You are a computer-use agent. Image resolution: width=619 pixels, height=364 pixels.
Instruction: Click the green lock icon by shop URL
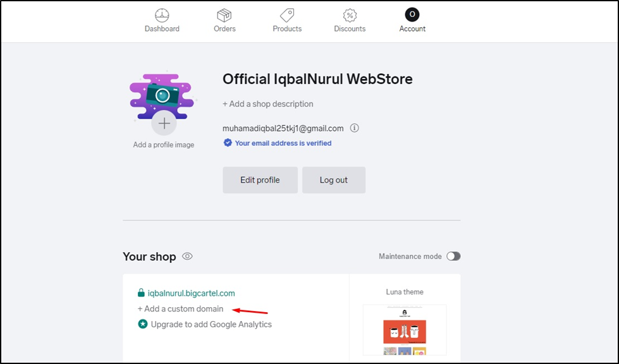(x=141, y=293)
